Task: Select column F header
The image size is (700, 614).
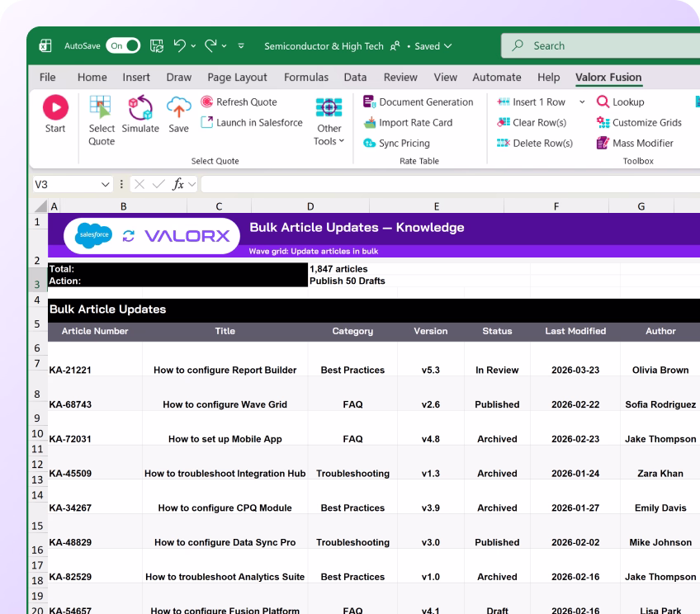Action: 556,206
